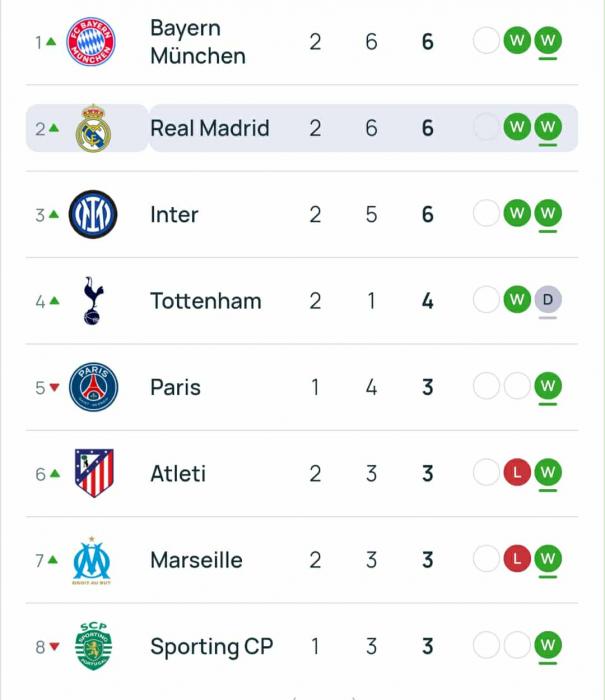Select Inter's bold points total
605x700 pixels.
click(x=428, y=214)
